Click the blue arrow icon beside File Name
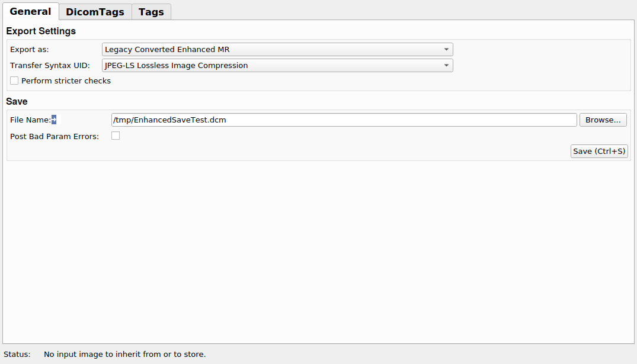This screenshot has width=637, height=364. (54, 120)
